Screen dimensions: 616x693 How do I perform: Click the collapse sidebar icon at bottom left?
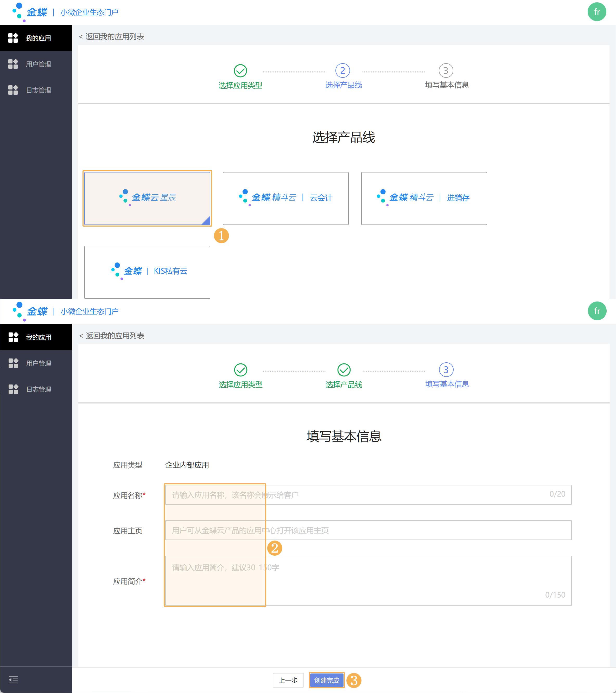(x=13, y=680)
